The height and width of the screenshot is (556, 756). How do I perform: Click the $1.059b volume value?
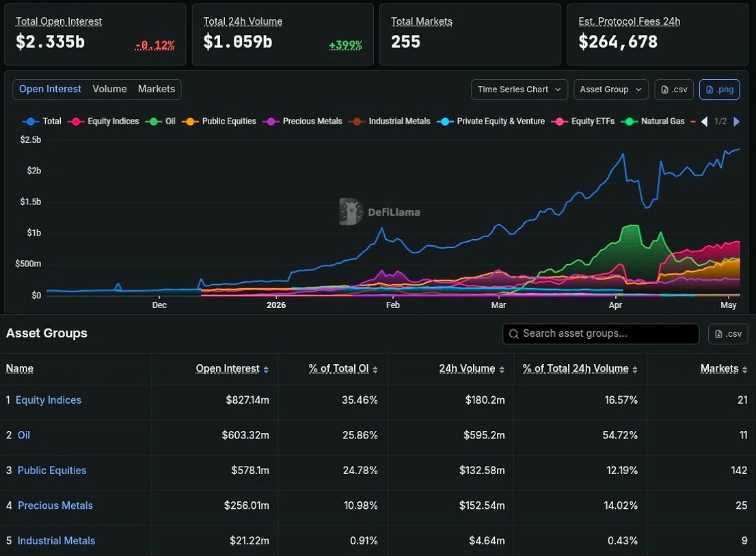pos(238,42)
